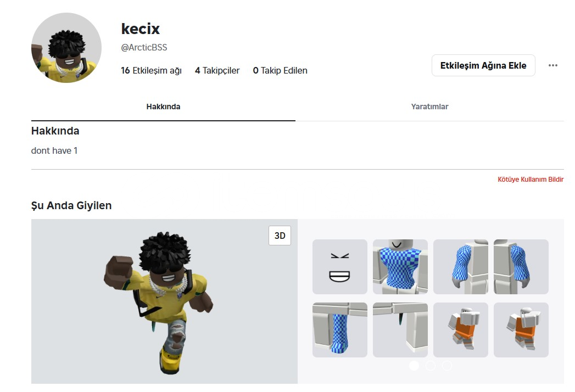Go to third page dot of worn items
This screenshot has width=575, height=392.
[x=446, y=366]
